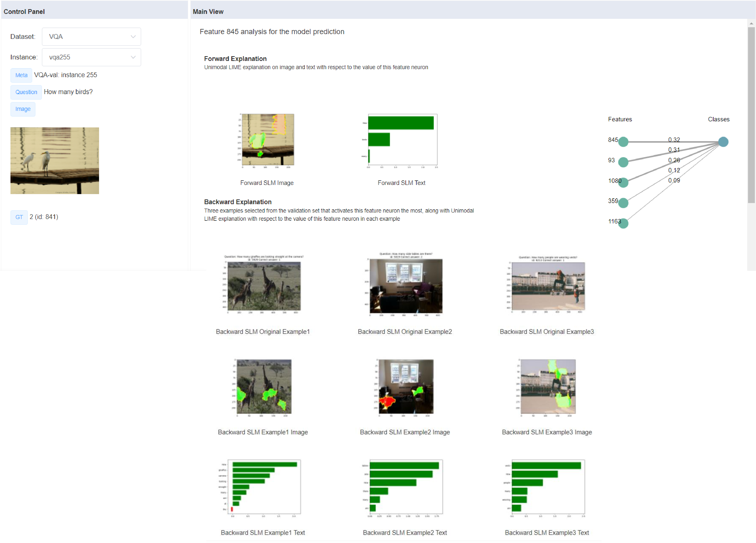Click the 'Backward SLM Example3 Text' caption
Image resolution: width=756 pixels, height=543 pixels.
point(547,533)
